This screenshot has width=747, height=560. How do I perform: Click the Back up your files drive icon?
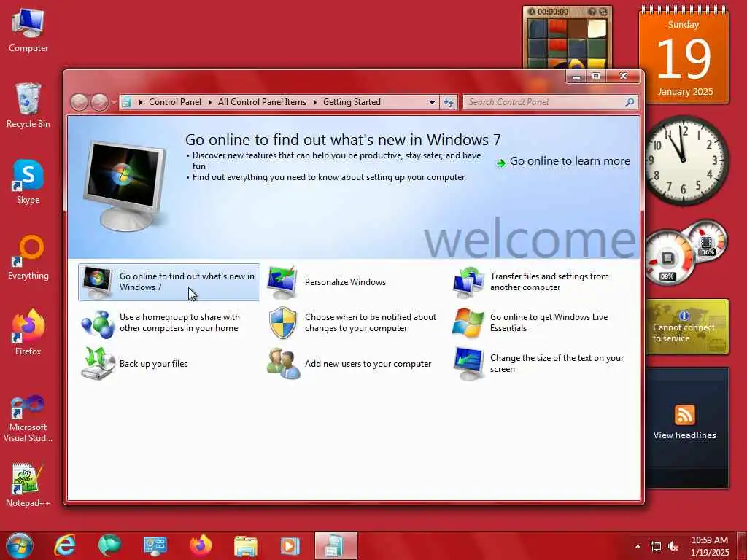click(x=98, y=364)
